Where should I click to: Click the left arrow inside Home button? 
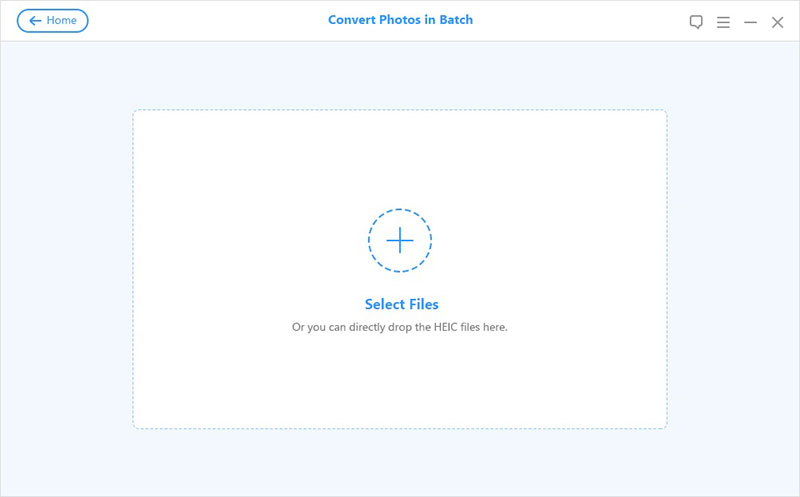coord(35,20)
